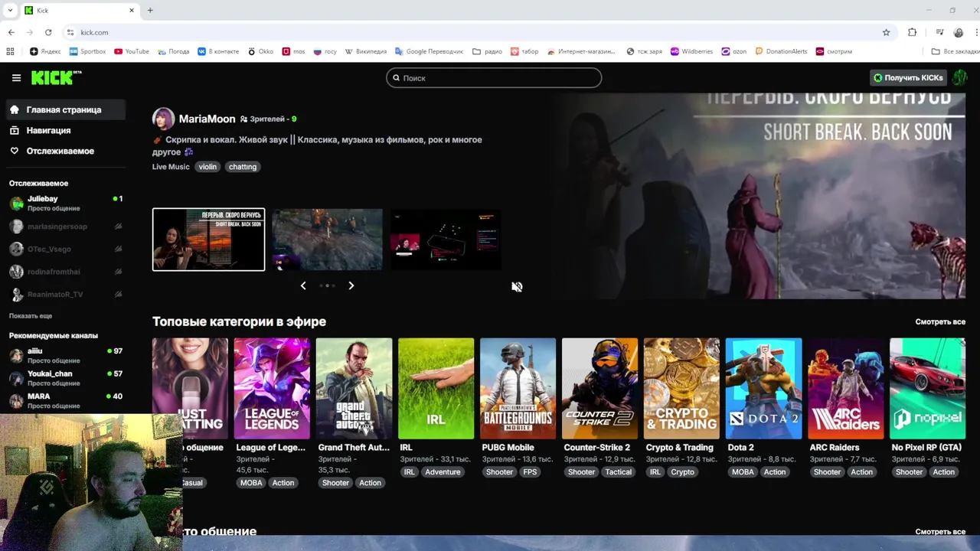Click Смотреть все for Просто общение section
This screenshot has width=980, height=551.
point(940,532)
